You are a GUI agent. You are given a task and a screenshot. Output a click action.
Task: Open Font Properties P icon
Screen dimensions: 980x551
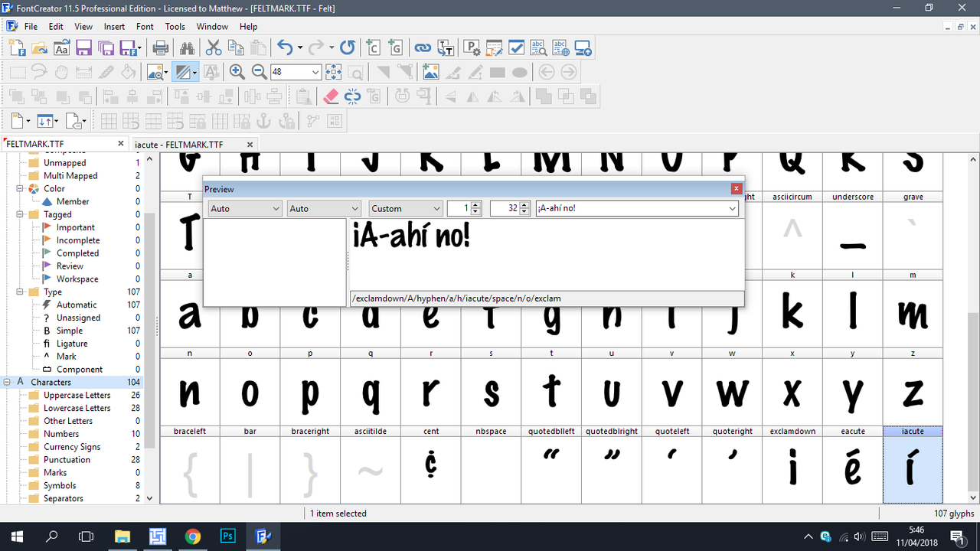click(472, 47)
